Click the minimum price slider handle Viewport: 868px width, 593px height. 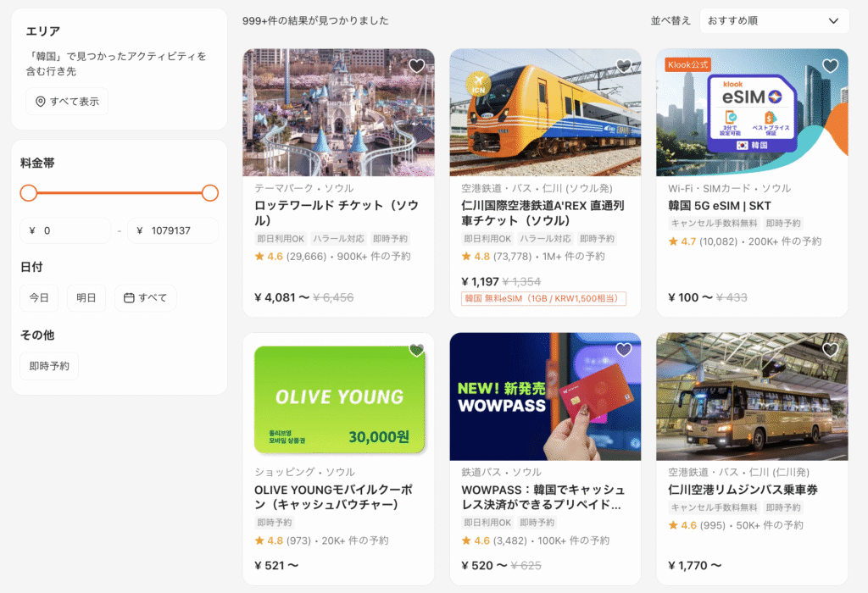click(x=28, y=193)
